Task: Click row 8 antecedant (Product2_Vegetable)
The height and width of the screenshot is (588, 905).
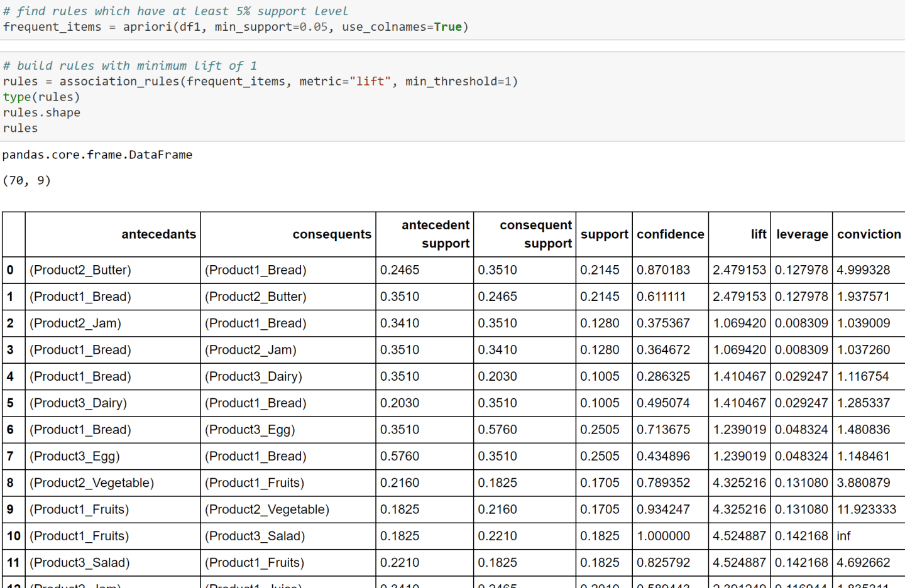Action: click(x=92, y=483)
